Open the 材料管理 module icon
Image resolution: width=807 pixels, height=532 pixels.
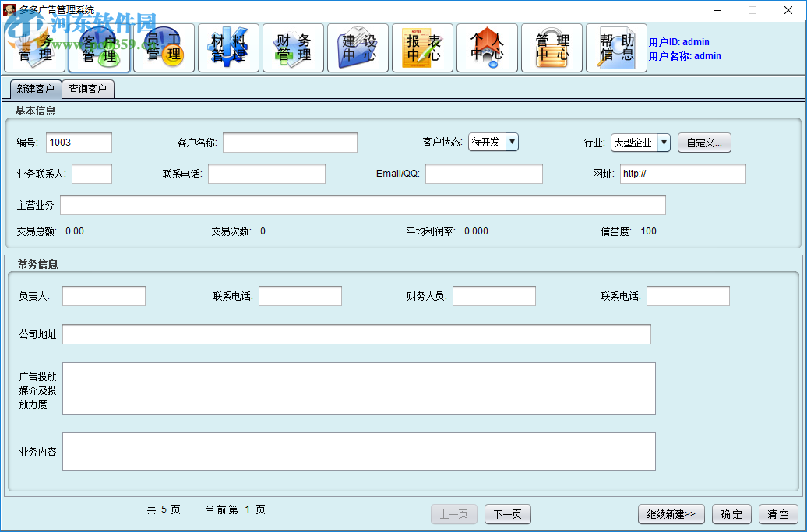point(228,48)
